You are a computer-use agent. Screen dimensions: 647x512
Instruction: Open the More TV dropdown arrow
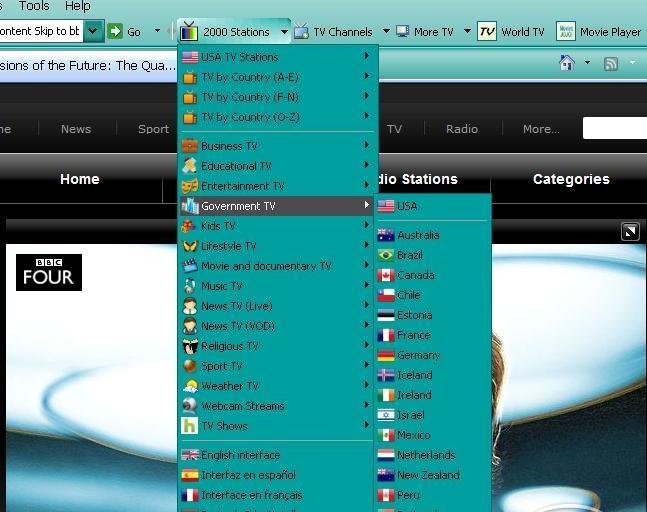click(x=467, y=31)
